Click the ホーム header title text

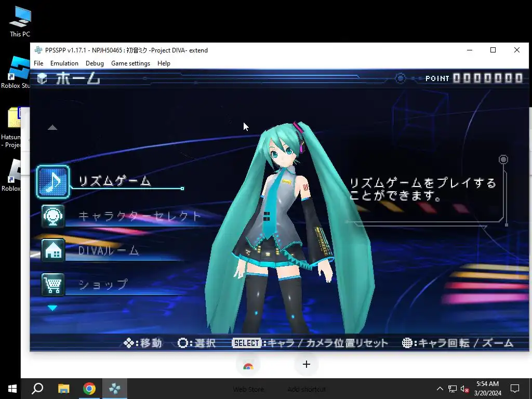(78, 79)
